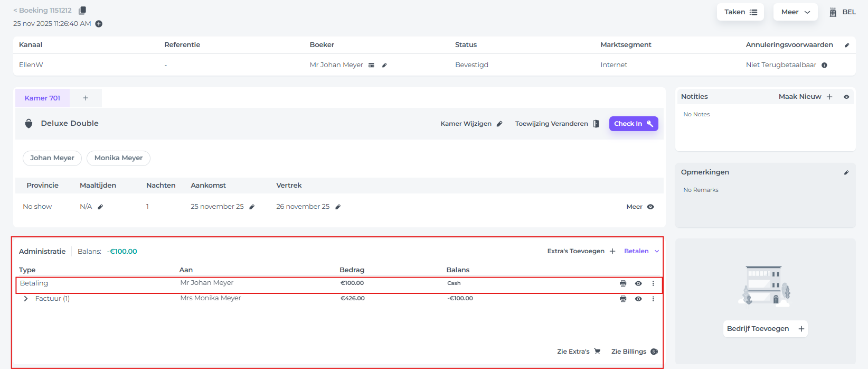Screen dimensions: 868x369
Task: Edit the Vertrek date 26 november 25
Action: 338,207
